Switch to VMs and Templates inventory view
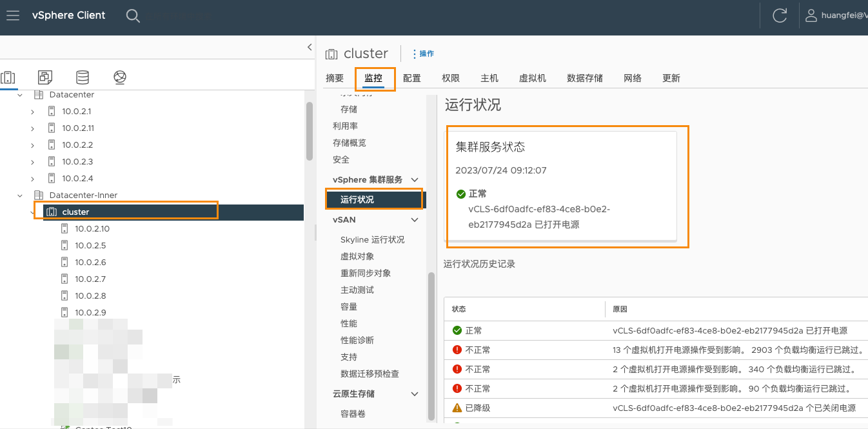This screenshot has width=868, height=429. click(45, 77)
